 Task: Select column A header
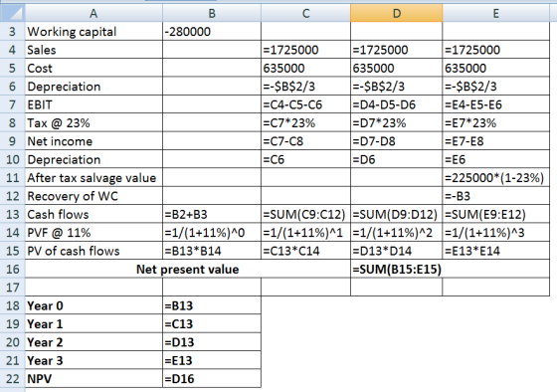93,13
